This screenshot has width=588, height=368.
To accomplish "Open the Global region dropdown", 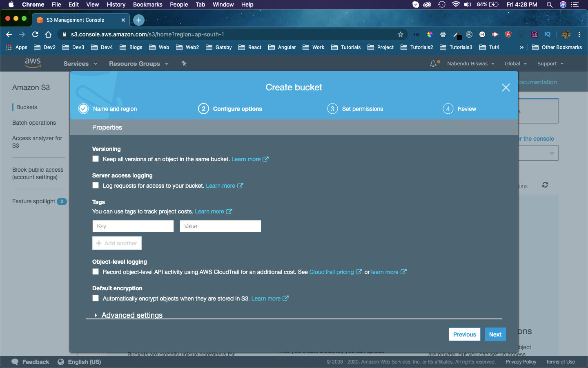I will (516, 64).
